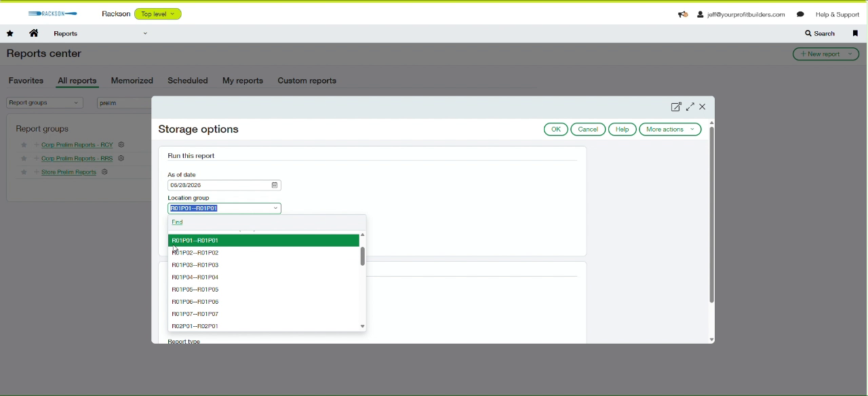Favorite Corp Prelim Reports - RRS with star
Screen dimensions: 868x396
24,159
